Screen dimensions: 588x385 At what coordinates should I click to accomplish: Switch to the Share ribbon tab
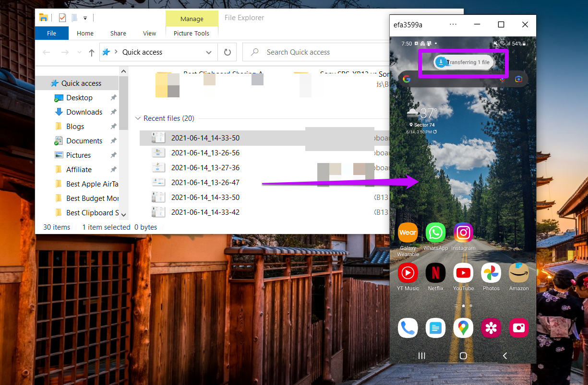118,33
